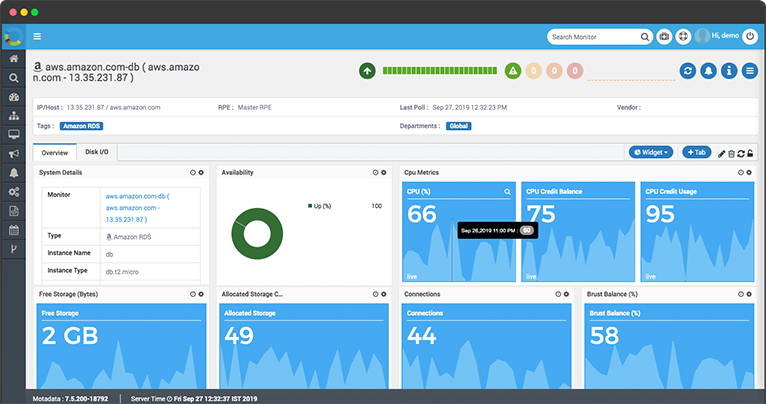
Task: Click the CPU Credit Balance 75 card
Action: pos(578,232)
